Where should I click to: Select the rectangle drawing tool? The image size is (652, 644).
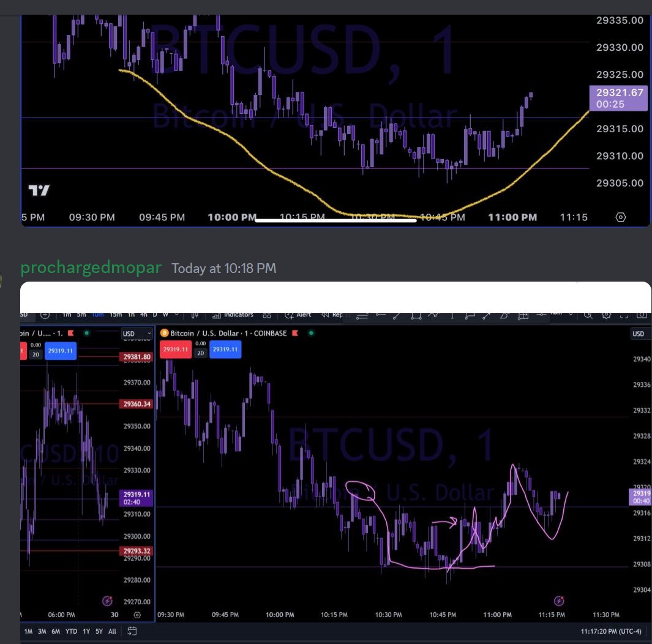[416, 315]
